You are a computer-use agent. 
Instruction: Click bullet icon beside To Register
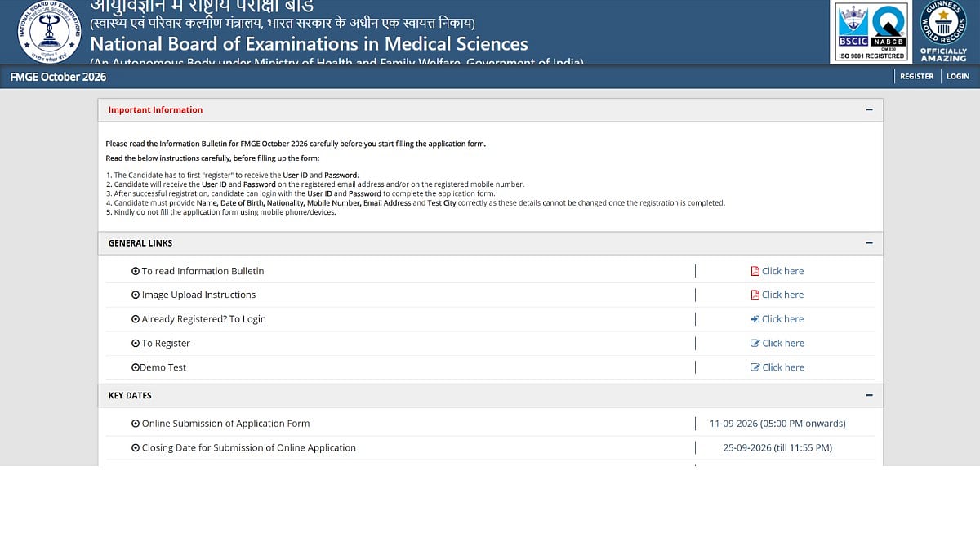136,344
